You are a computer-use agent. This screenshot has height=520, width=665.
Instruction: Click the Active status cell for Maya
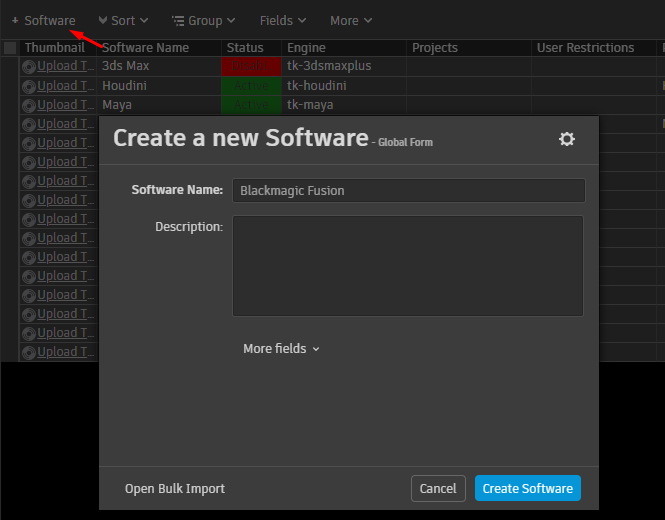pos(251,105)
